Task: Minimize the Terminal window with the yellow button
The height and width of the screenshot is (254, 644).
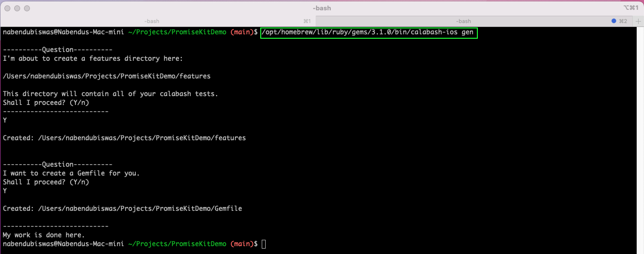Action: [x=17, y=8]
